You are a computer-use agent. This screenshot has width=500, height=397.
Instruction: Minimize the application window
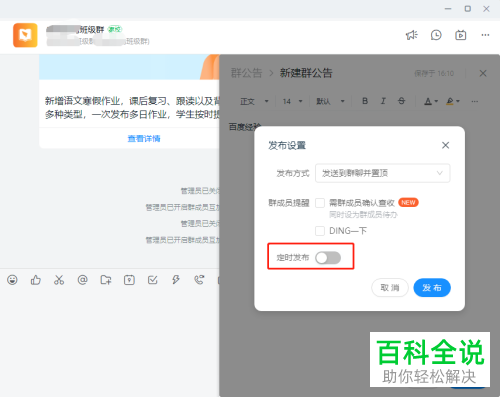point(448,9)
